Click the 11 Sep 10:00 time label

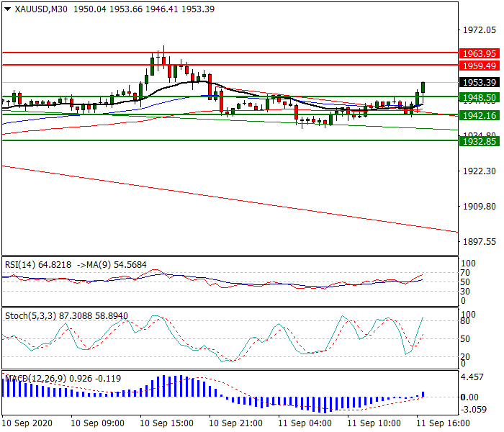coord(374,423)
